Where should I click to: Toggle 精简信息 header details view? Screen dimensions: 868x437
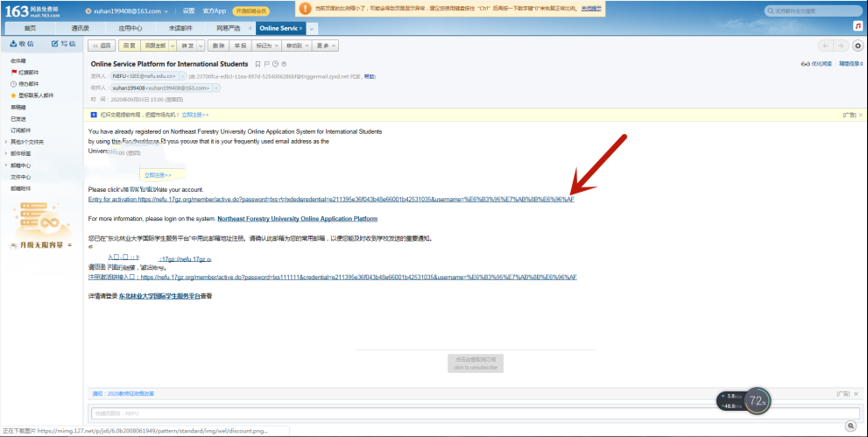(849, 64)
